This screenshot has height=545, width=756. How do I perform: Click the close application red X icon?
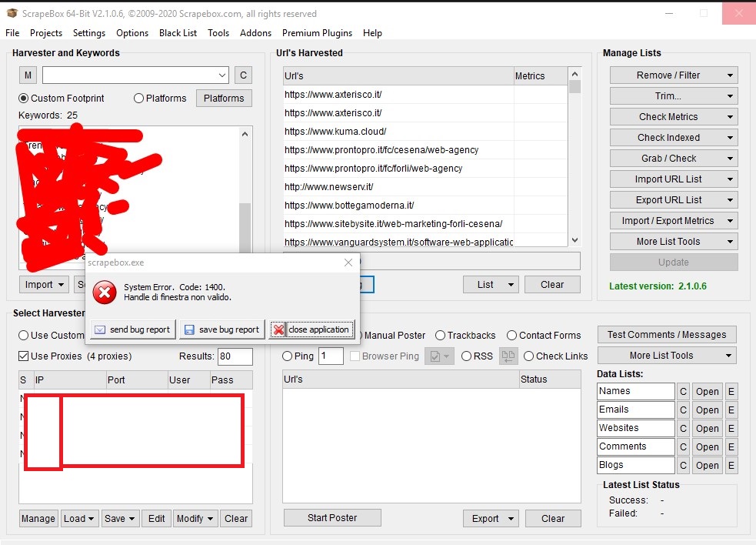click(x=278, y=329)
